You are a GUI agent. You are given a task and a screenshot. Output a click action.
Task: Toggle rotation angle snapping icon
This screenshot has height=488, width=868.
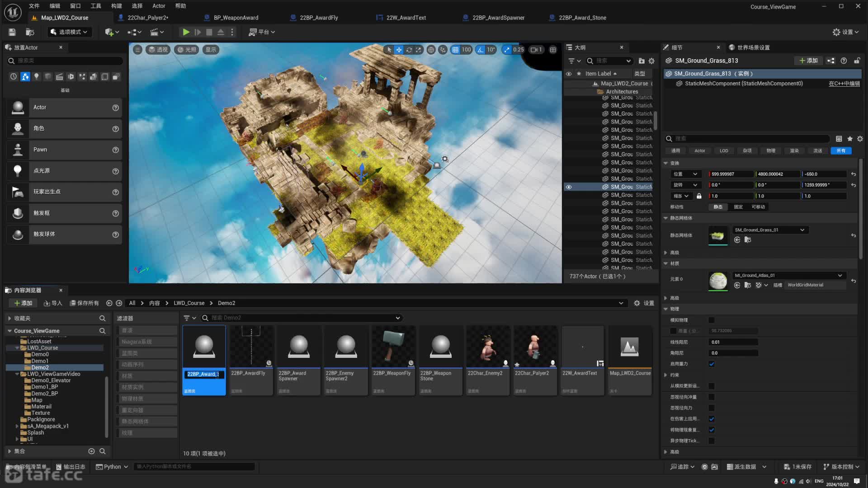click(x=480, y=50)
